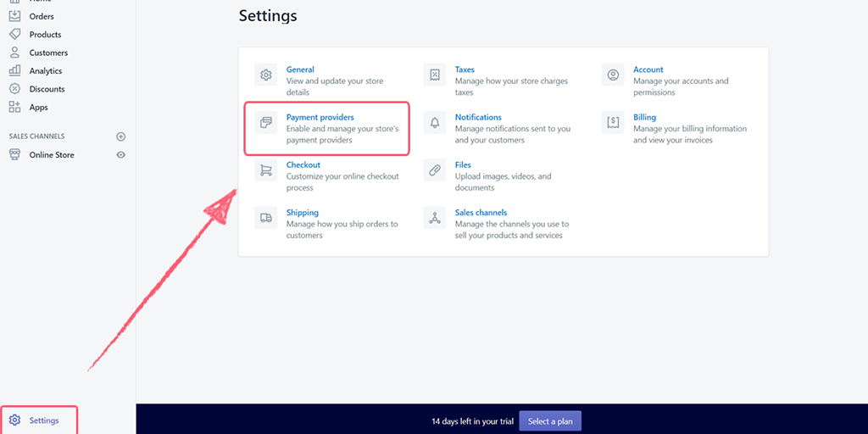The width and height of the screenshot is (868, 434).
Task: Click the Select a plan button
Action: coord(550,421)
